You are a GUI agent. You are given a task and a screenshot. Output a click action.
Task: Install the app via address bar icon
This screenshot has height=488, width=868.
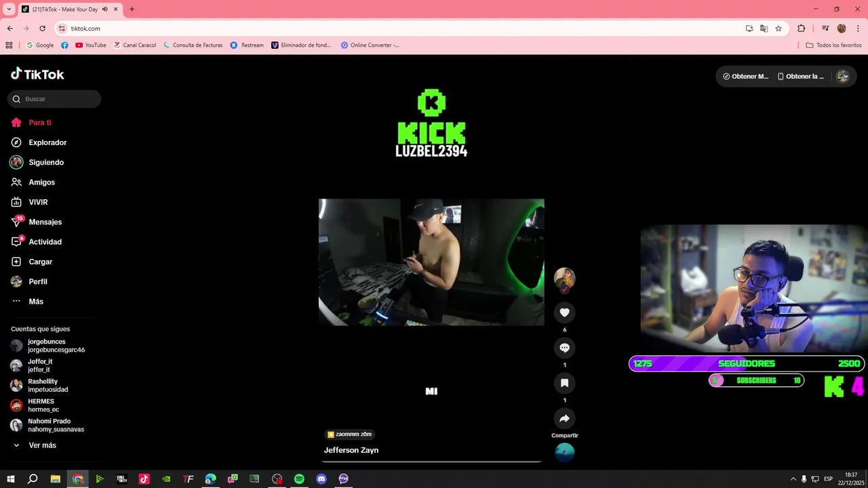(749, 28)
